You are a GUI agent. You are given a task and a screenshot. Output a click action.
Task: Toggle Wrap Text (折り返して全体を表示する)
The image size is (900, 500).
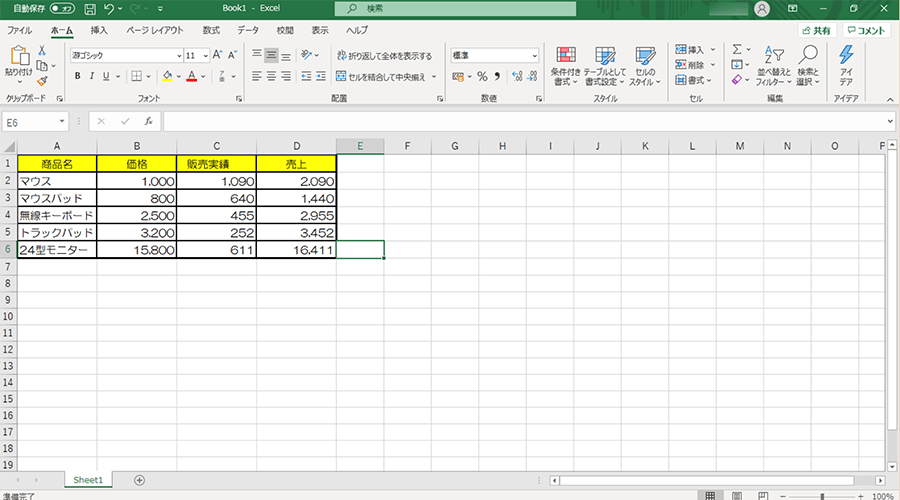pyautogui.click(x=385, y=56)
